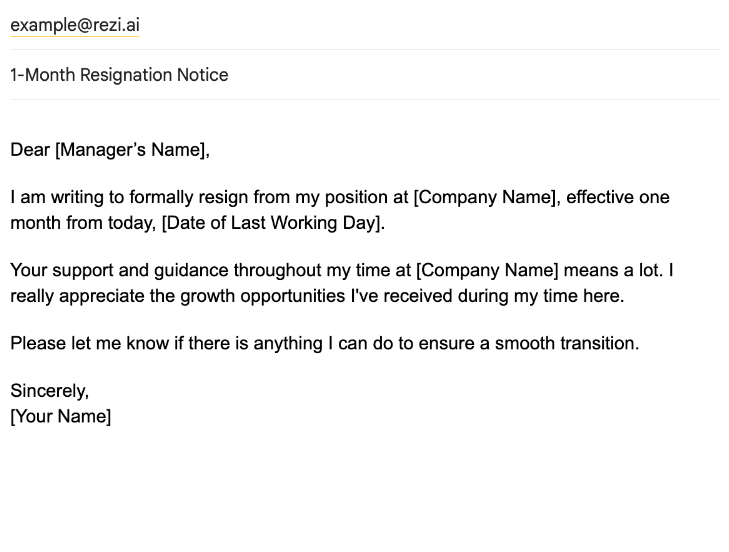729x552 pixels.
Task: Click the [Date of Last Working Day] placeholder
Action: coord(272,223)
